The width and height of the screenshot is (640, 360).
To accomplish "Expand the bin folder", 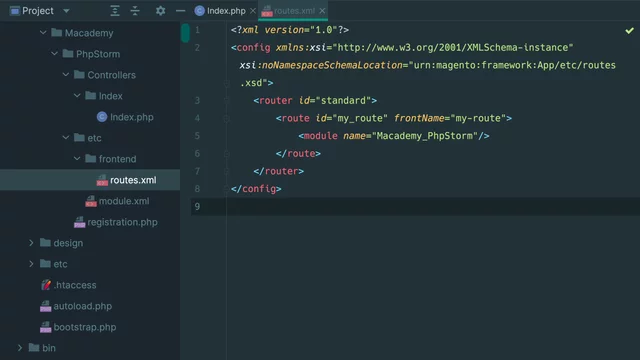I will [x=20, y=348].
